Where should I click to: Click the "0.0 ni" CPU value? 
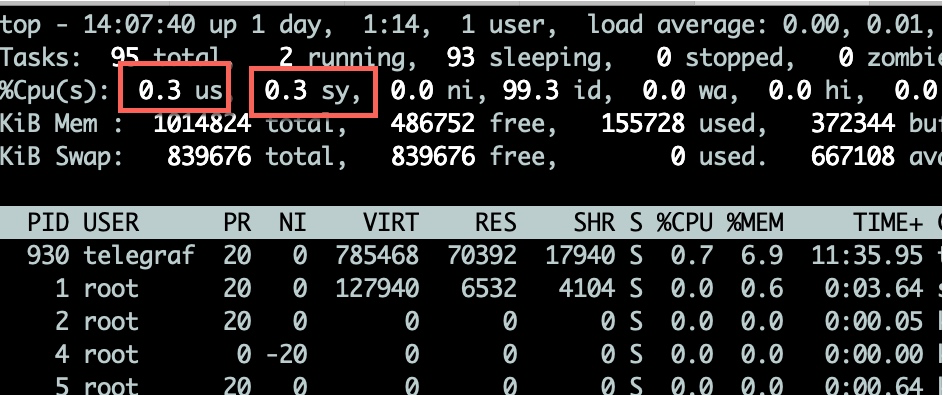point(433,91)
